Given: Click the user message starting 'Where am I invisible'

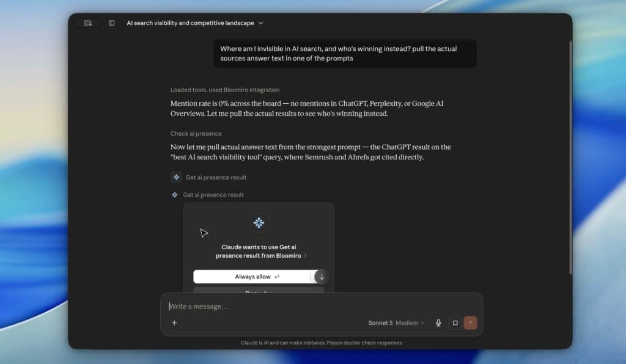Looking at the screenshot, I should pyautogui.click(x=345, y=53).
